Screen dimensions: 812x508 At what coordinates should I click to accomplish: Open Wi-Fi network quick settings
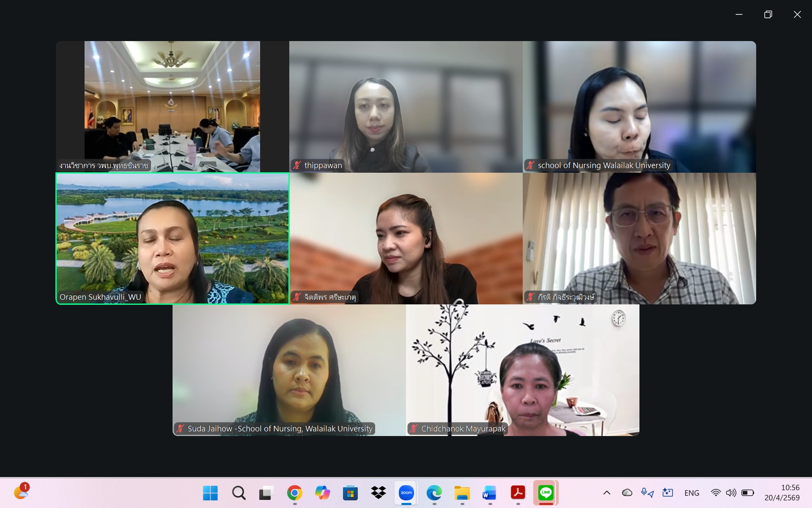(716, 493)
